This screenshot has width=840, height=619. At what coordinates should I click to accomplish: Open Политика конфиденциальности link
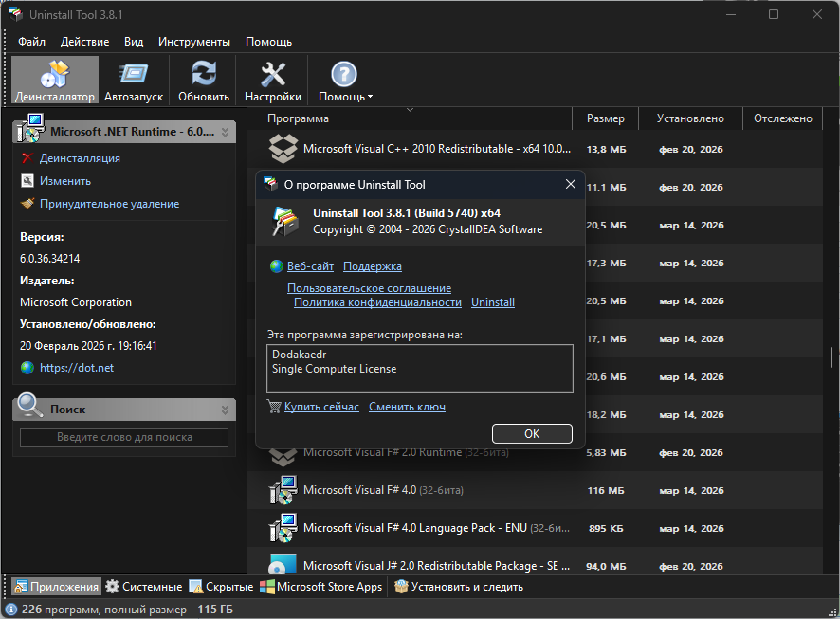377,302
